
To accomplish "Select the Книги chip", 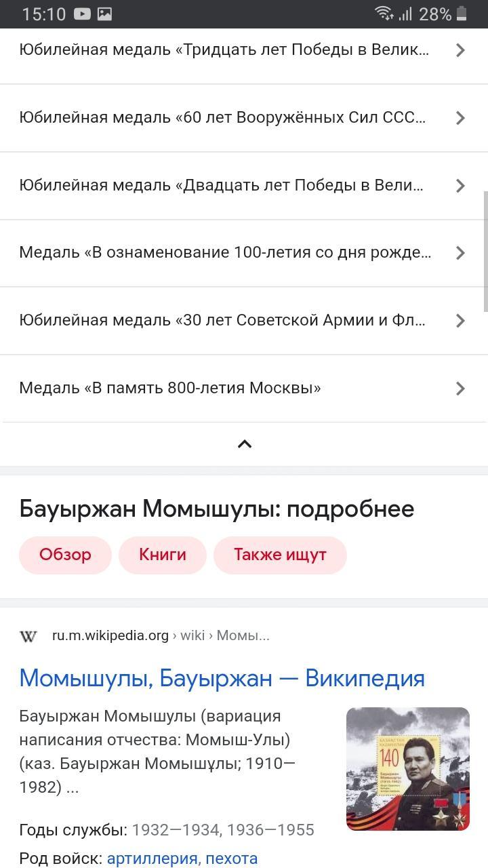I will point(163,555).
